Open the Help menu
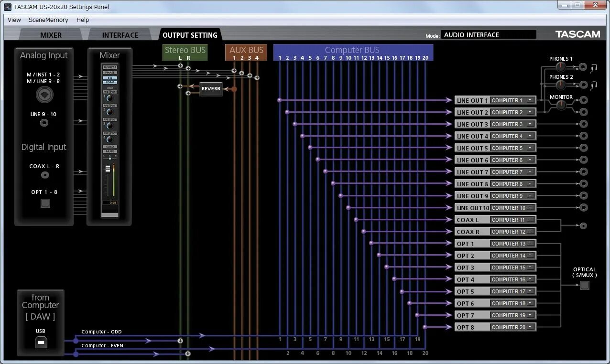 point(83,20)
